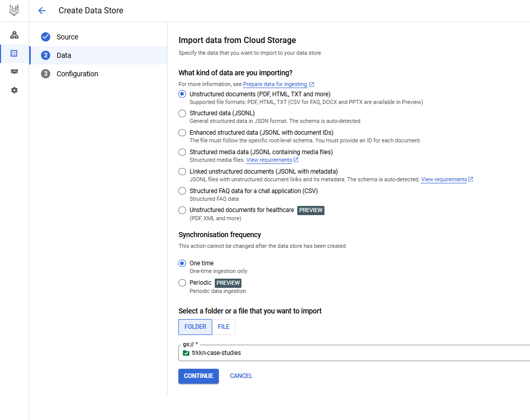Select Enhanced structured data radio option
Screen dimensions: 530x420
(182, 133)
